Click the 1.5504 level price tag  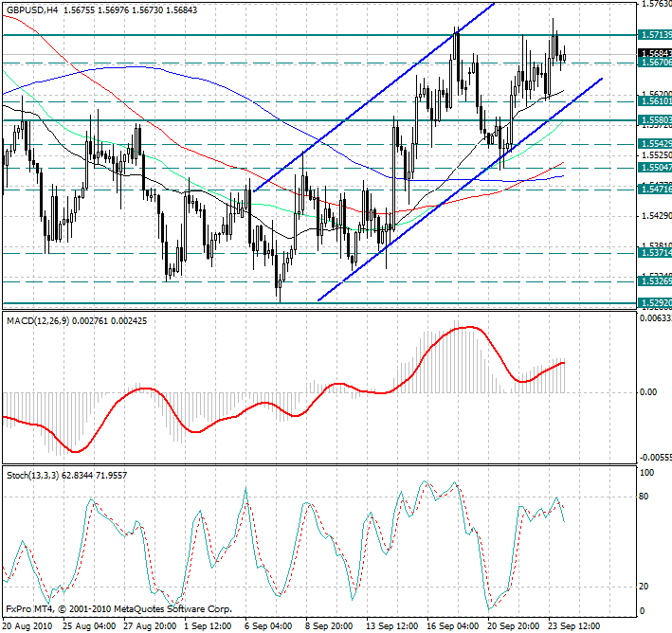[x=655, y=167]
